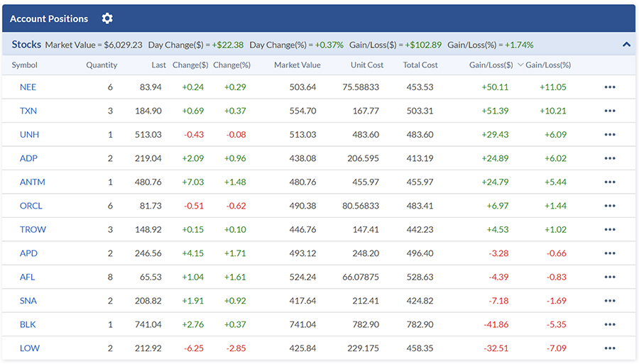Open the ANTM symbol link
The image size is (639, 364).
point(32,182)
